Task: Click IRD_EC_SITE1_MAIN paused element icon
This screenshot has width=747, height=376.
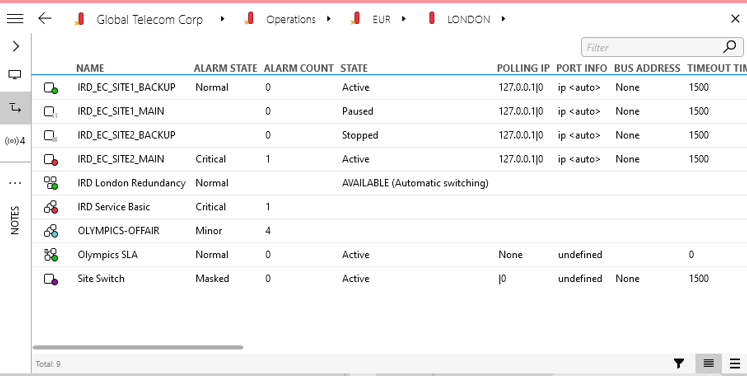Action: (x=50, y=112)
